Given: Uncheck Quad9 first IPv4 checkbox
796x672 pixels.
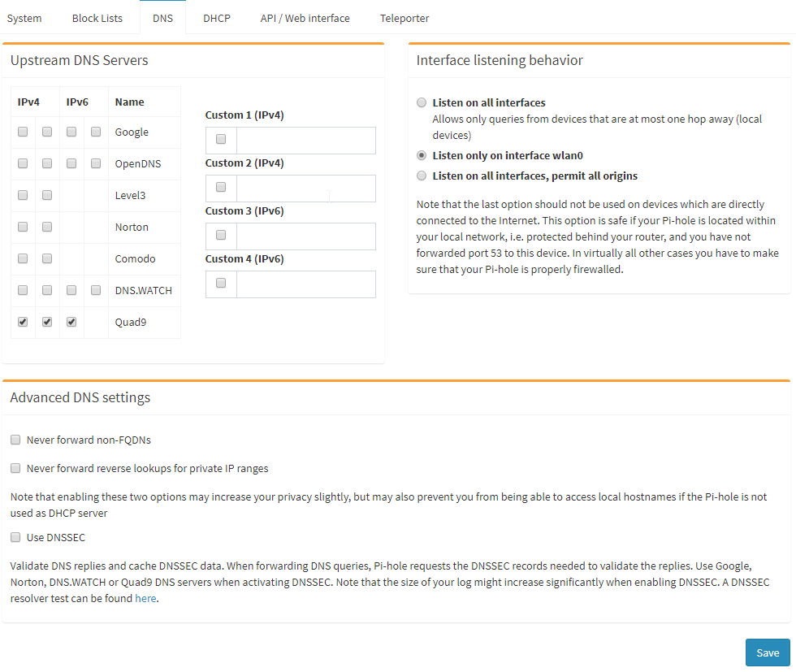Looking at the screenshot, I should (x=23, y=322).
